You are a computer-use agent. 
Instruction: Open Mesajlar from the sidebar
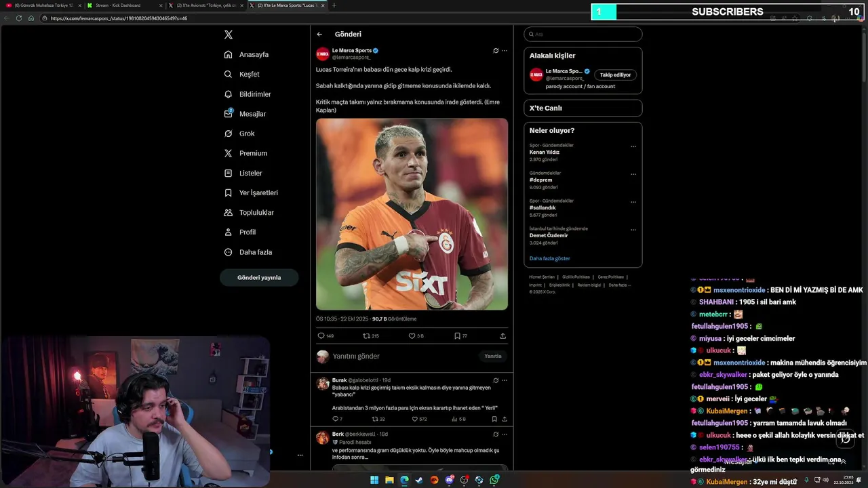(245, 114)
